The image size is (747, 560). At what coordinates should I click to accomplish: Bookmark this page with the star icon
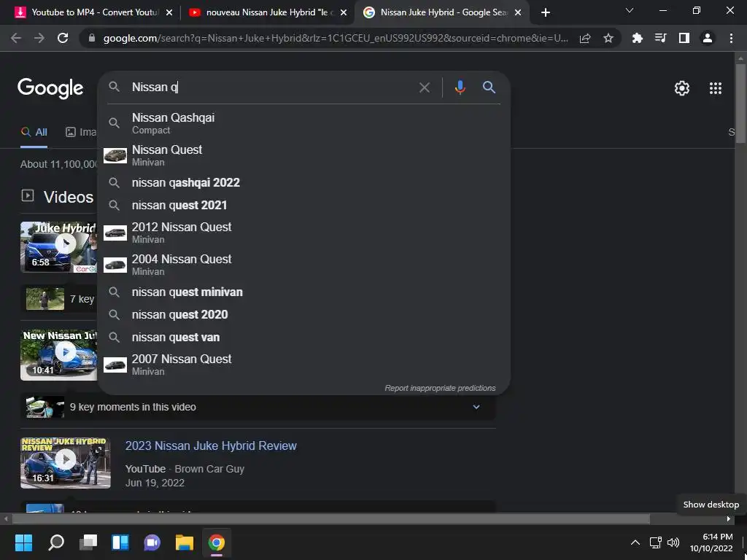point(608,38)
